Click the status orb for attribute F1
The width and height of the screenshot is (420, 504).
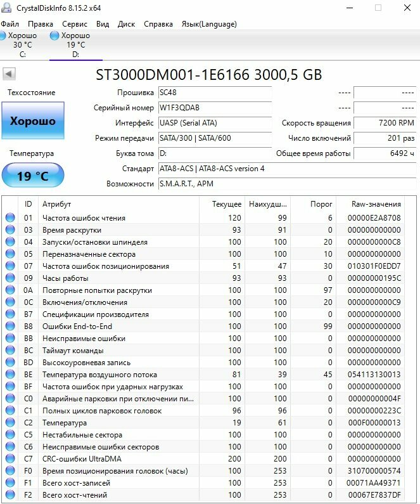[x=10, y=483]
